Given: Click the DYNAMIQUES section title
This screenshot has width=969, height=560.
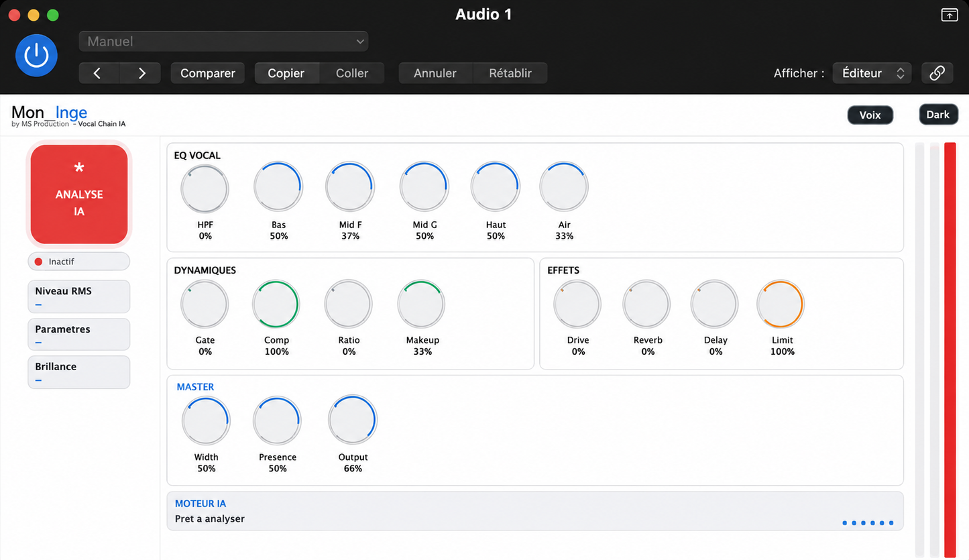Looking at the screenshot, I should pyautogui.click(x=205, y=270).
